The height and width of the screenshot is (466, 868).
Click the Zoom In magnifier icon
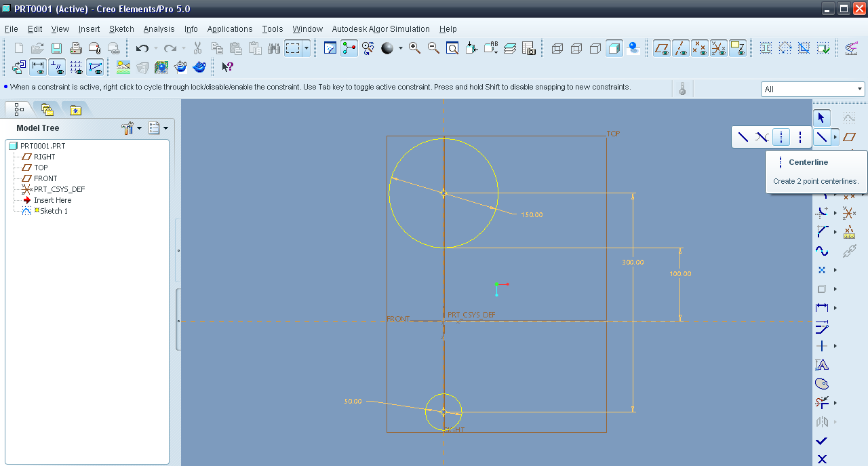pos(414,48)
